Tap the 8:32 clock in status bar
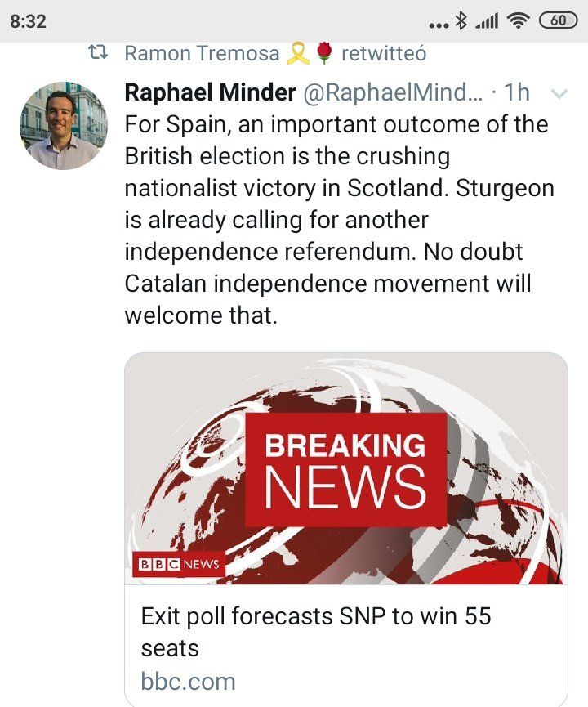 point(29,22)
